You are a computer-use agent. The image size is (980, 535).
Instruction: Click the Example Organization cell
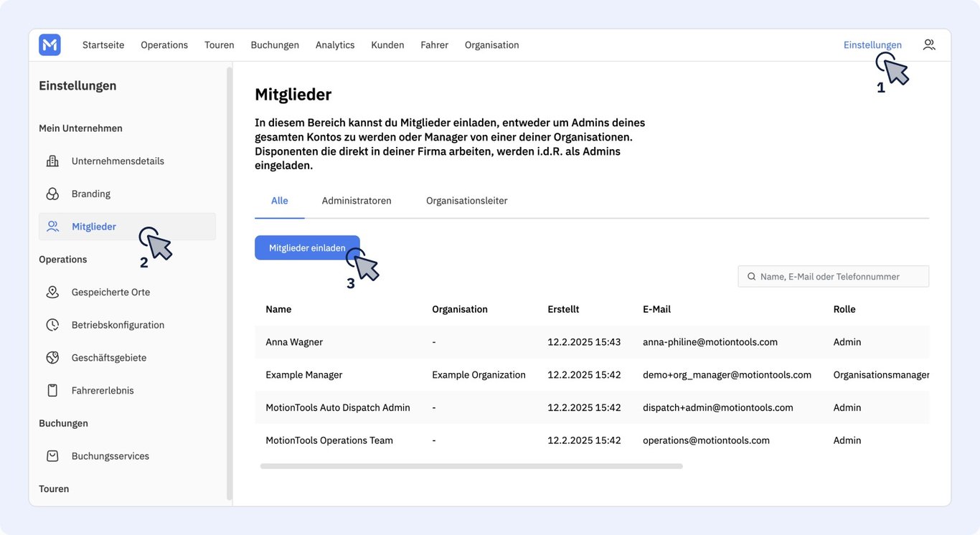479,375
